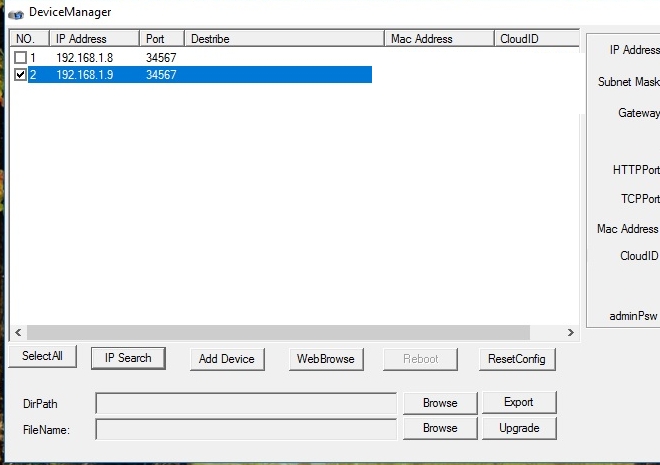Viewport: 660px width, 465px height.
Task: Click the CloudID column header
Action: pos(536,39)
